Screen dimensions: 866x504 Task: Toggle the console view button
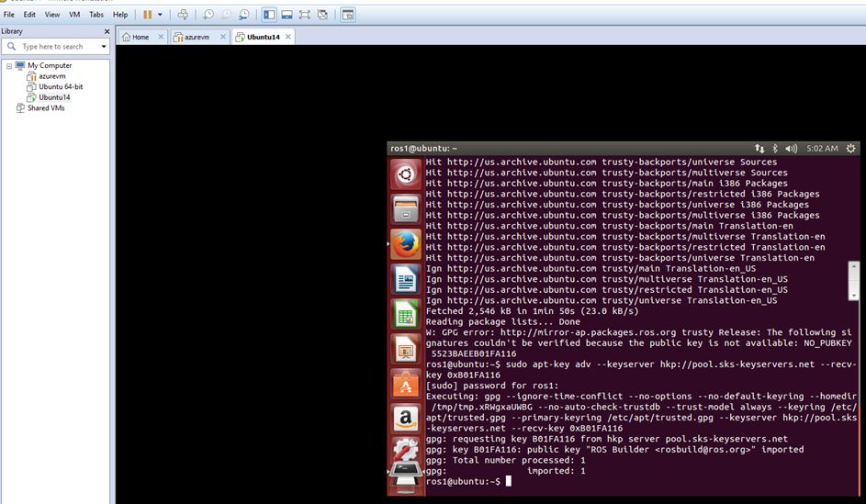(x=347, y=15)
